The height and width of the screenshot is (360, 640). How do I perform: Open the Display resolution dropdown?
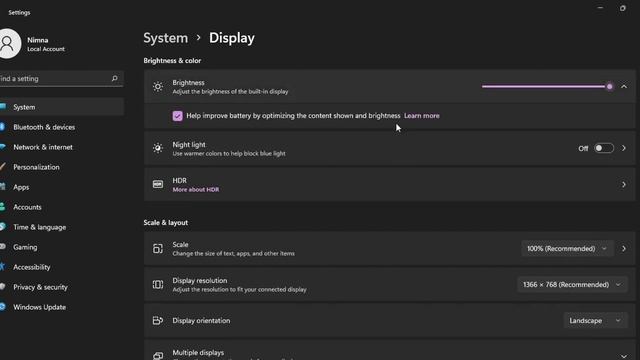coord(572,284)
